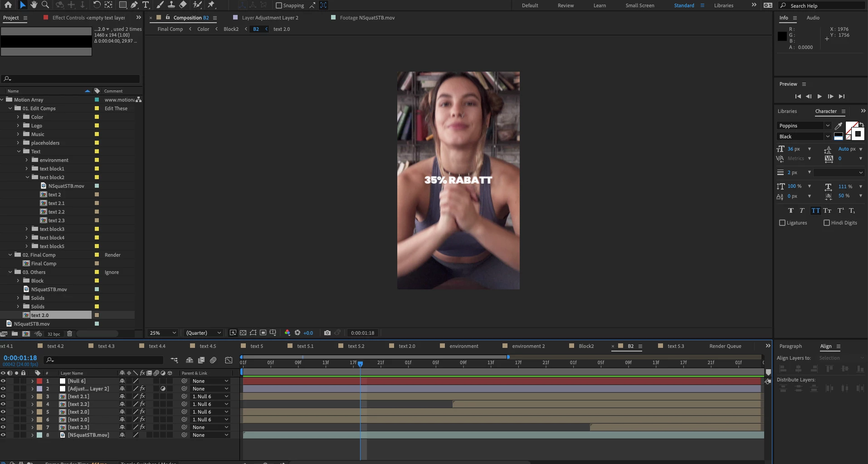Switch to the Render Queue tab
This screenshot has height=464, width=868.
pos(725,346)
